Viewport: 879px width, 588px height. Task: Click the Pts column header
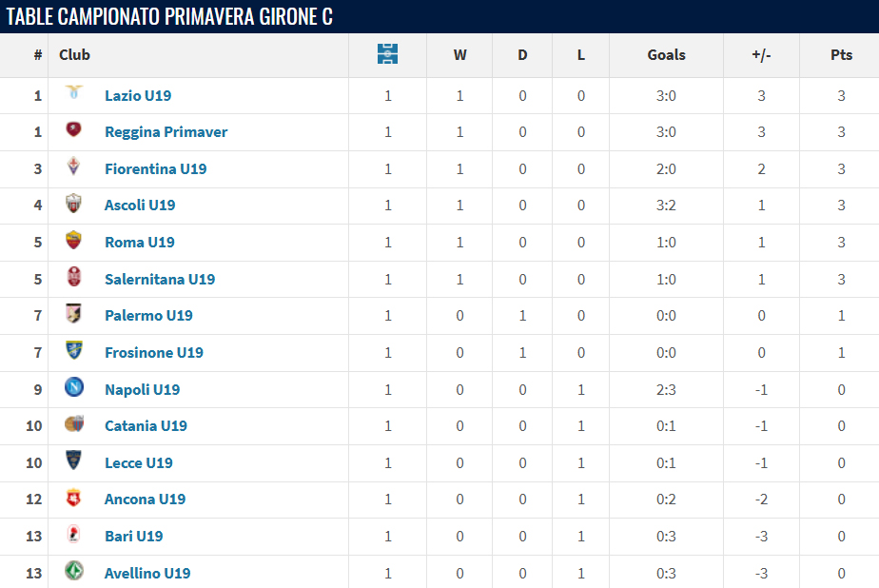click(x=841, y=54)
